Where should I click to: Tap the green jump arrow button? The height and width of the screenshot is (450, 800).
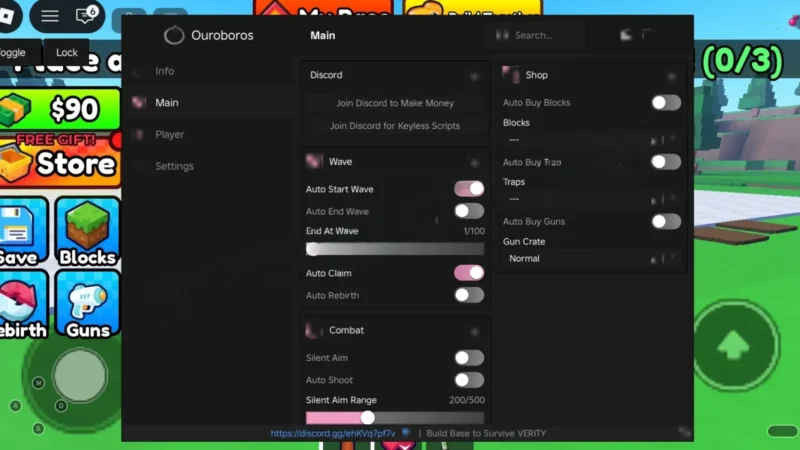point(734,345)
